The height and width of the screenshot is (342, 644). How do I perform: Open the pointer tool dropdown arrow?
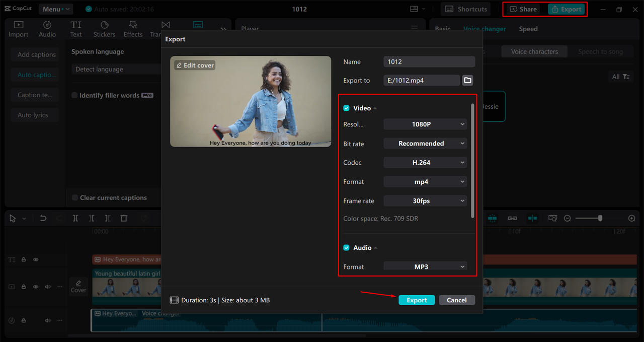(x=24, y=219)
